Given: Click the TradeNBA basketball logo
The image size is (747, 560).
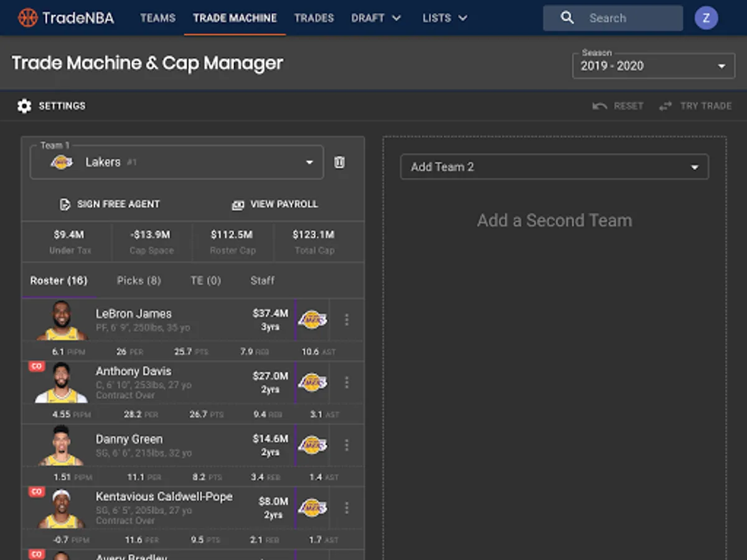Looking at the screenshot, I should pos(27,17).
